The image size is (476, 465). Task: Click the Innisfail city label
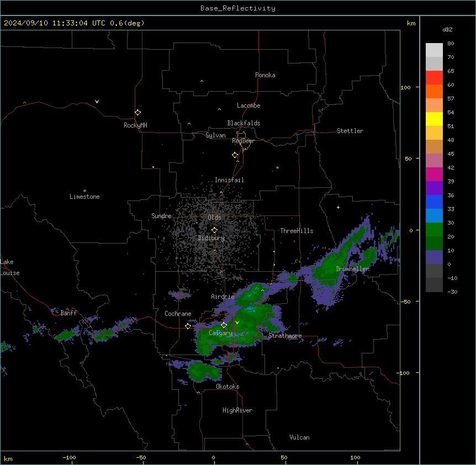[229, 180]
